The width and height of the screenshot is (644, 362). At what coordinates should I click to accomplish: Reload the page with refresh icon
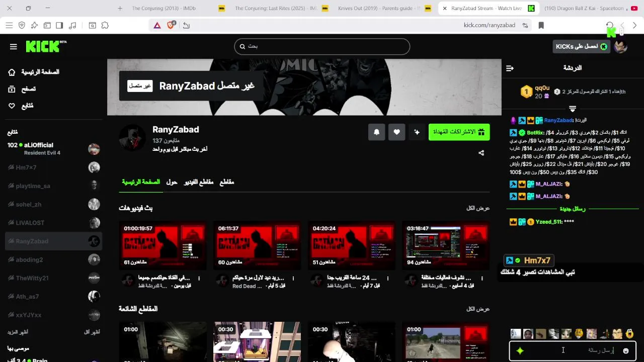(610, 25)
